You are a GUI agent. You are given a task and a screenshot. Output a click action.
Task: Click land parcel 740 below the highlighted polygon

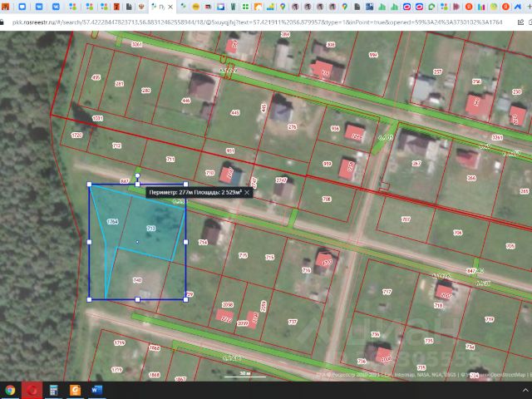[x=137, y=280]
